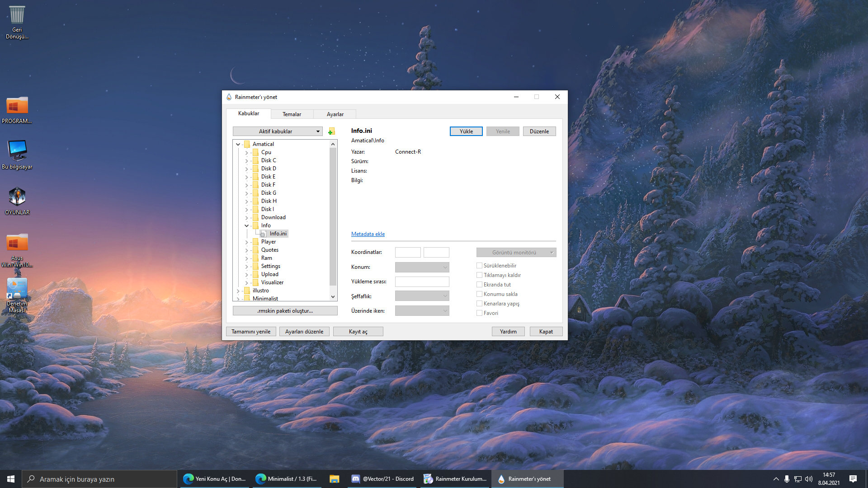Screen dimensions: 868x488
Task: Open the OYUNLAR desktop icon
Action: pos(17,201)
